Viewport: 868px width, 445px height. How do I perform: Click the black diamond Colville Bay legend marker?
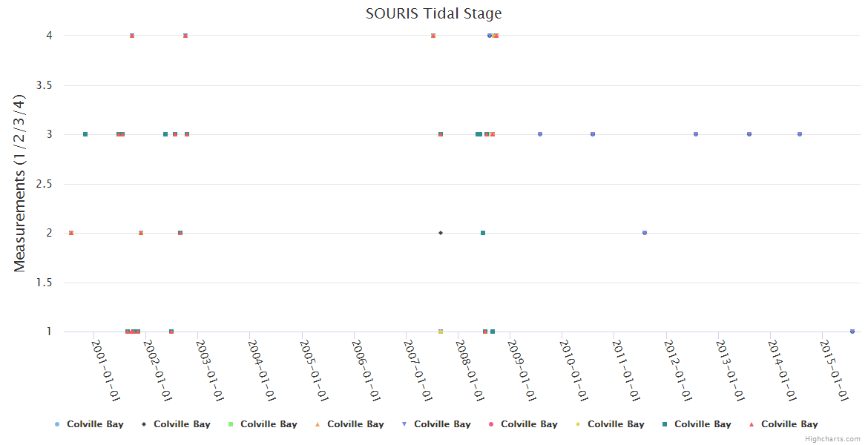pyautogui.click(x=144, y=424)
